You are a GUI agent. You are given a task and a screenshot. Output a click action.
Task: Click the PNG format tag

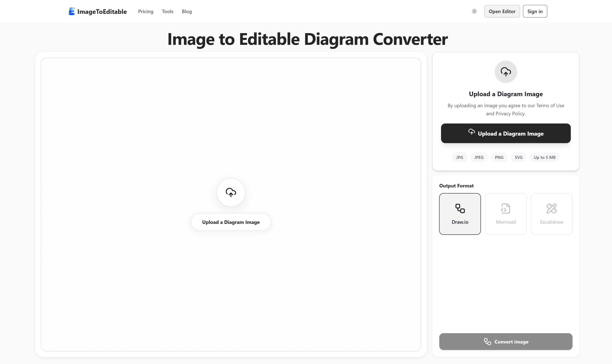point(499,157)
